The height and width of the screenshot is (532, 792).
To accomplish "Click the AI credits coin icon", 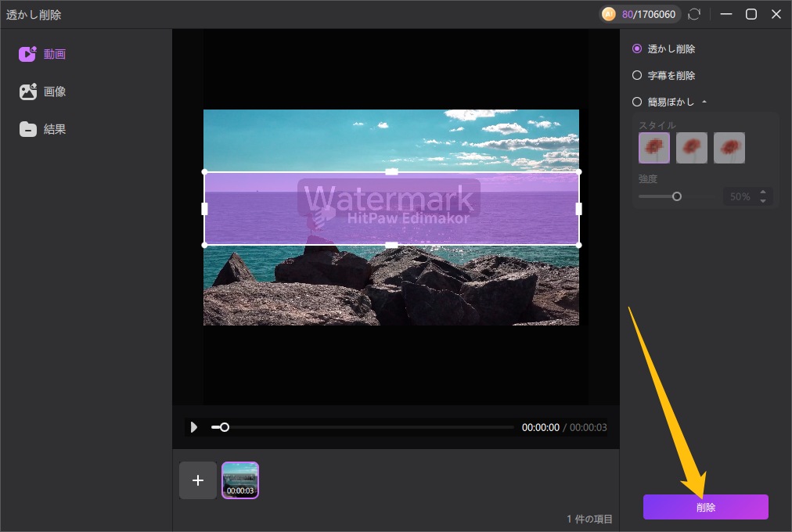I will click(x=609, y=14).
